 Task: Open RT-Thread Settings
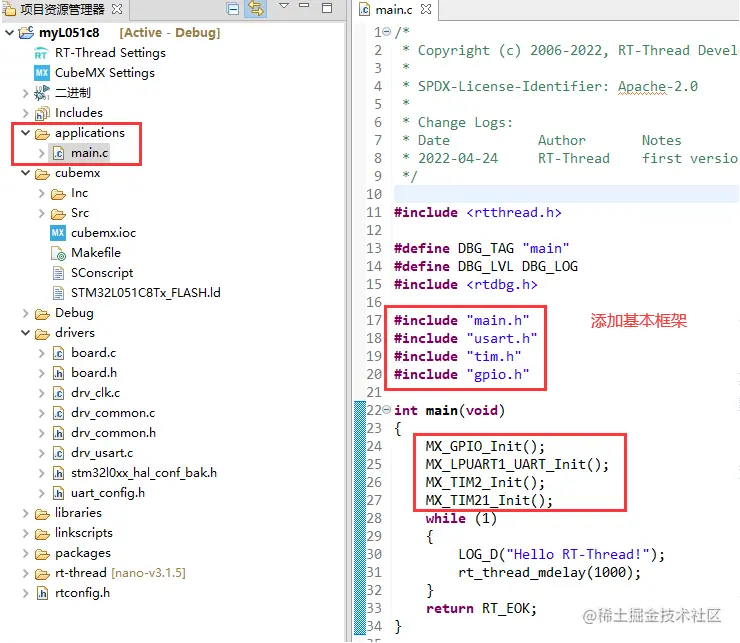coord(110,53)
